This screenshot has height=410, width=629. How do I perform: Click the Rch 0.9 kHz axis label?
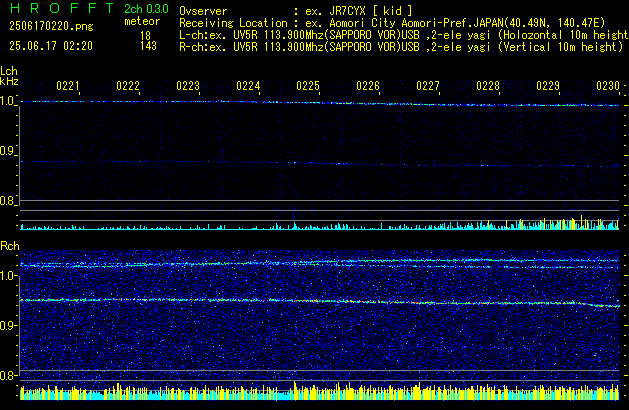click(7, 325)
